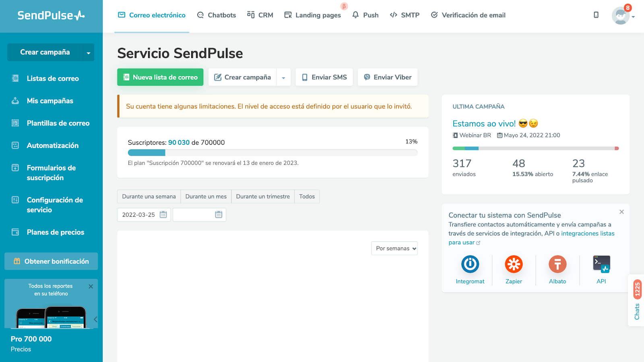Image resolution: width=644 pixels, height=362 pixels.
Task: Open the Chats side widget
Action: (x=637, y=300)
